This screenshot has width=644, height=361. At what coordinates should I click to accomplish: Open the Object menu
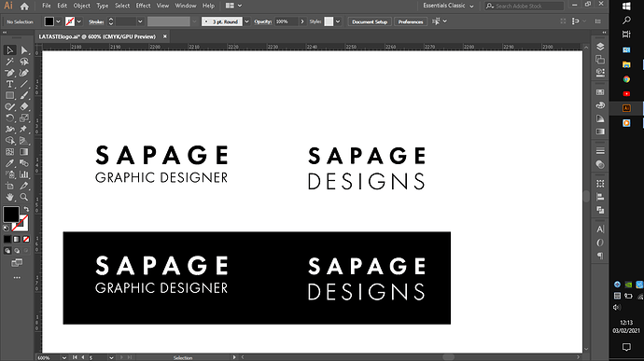point(82,6)
